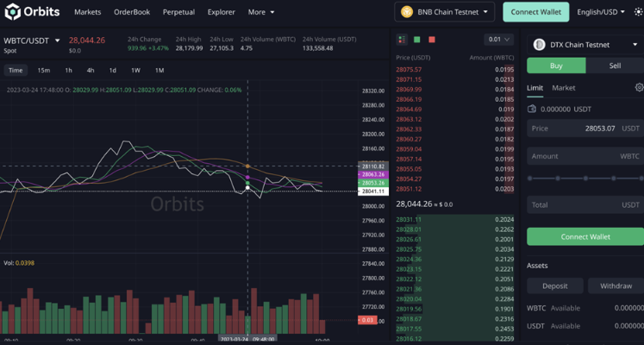644x345 pixels.
Task: Click the wallet balance icon
Action: point(532,109)
